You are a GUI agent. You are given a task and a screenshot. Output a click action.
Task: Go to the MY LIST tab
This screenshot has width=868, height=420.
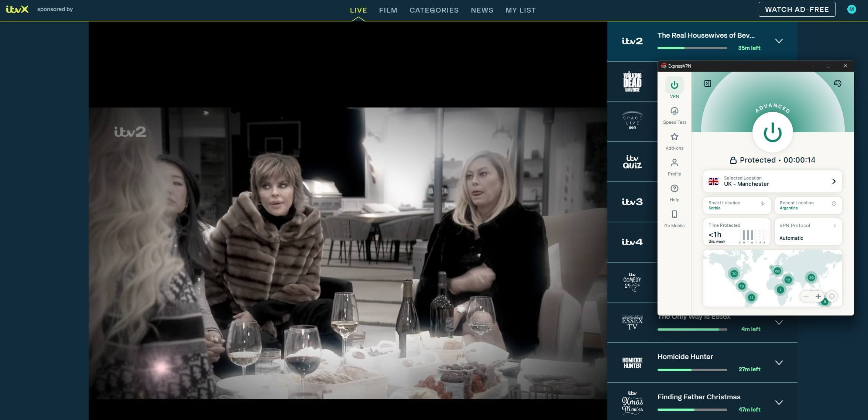tap(521, 10)
